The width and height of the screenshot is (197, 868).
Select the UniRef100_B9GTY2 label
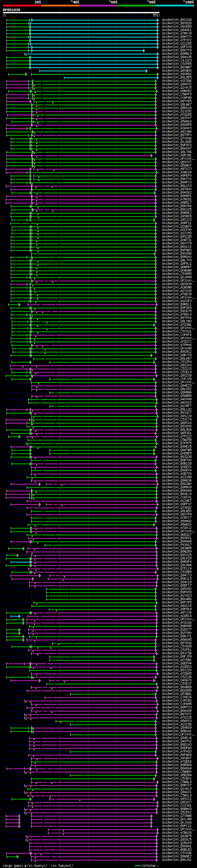(177, 179)
